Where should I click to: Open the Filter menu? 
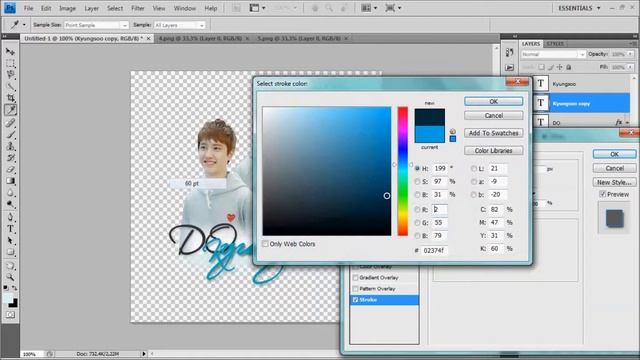[x=138, y=8]
